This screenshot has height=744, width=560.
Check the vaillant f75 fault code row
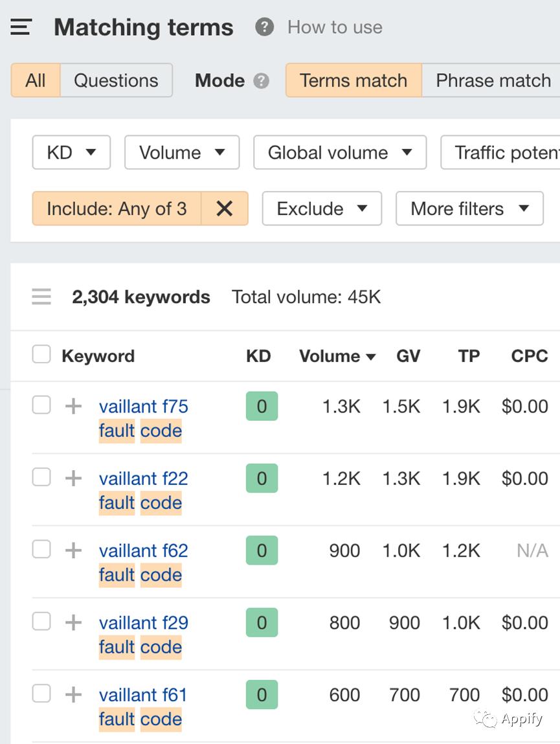(x=41, y=405)
